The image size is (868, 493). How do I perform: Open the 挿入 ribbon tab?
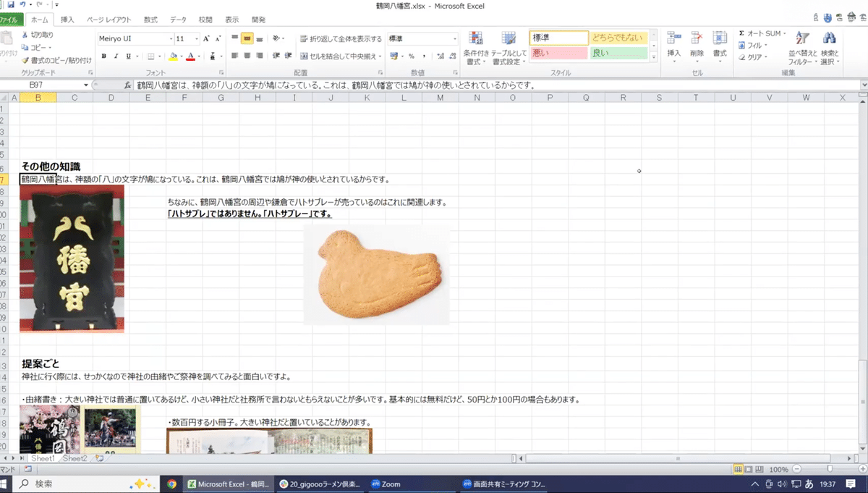pyautogui.click(x=67, y=20)
